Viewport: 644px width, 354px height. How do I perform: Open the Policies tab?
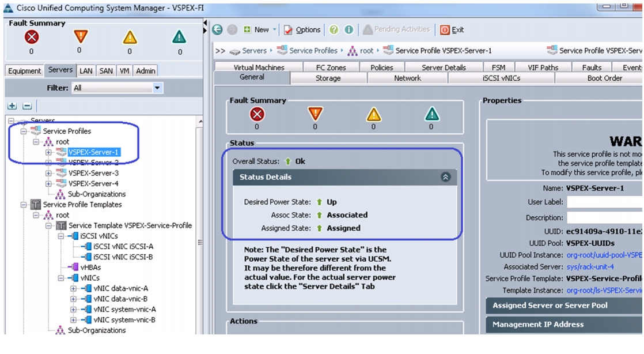click(x=382, y=67)
